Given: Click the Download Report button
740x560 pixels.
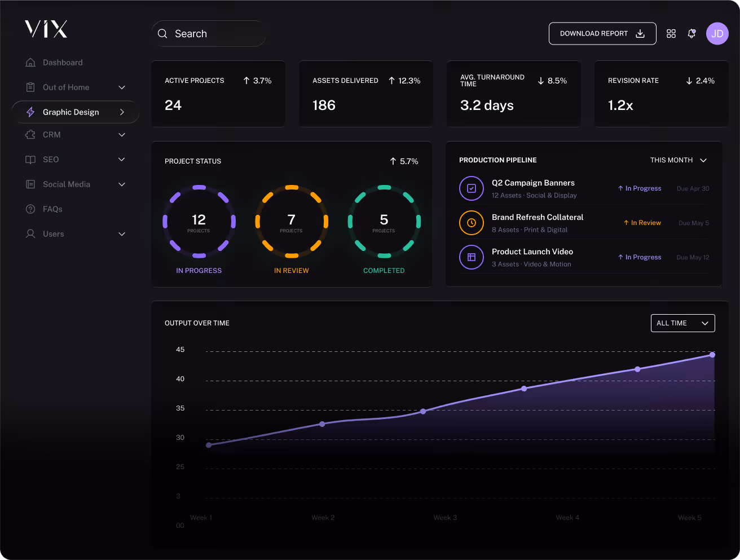Looking at the screenshot, I should tap(602, 34).
